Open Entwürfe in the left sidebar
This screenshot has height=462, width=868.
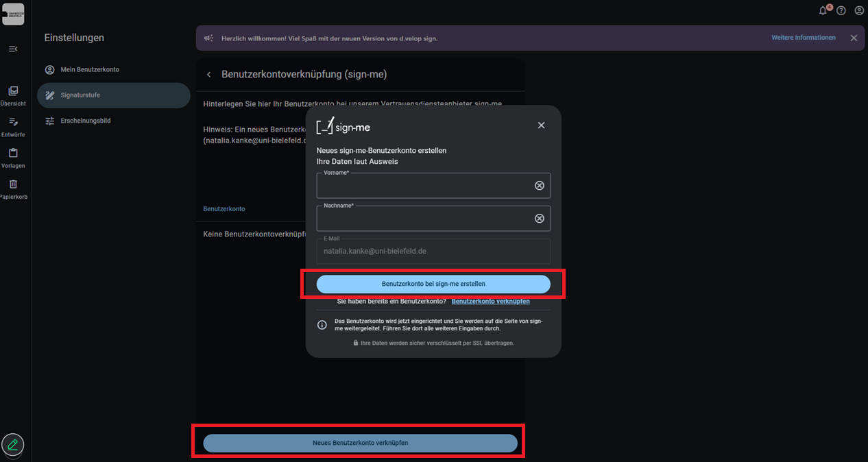click(13, 127)
